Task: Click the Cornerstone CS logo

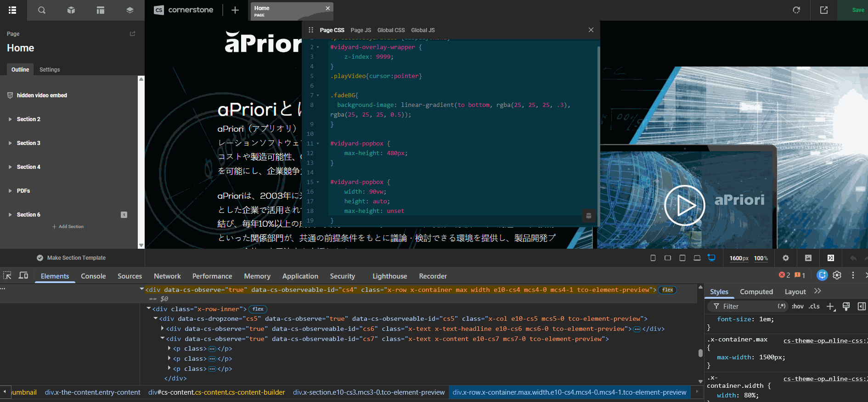Action: click(x=159, y=10)
